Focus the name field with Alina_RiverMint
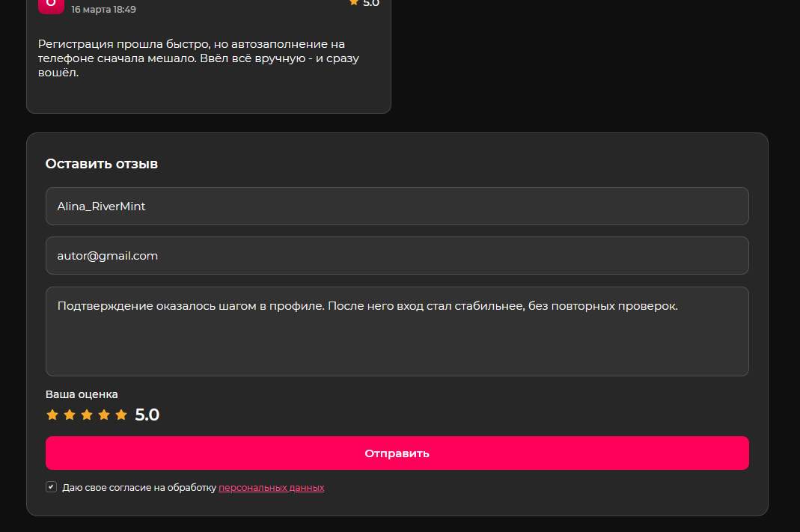800x532 pixels. coord(397,207)
